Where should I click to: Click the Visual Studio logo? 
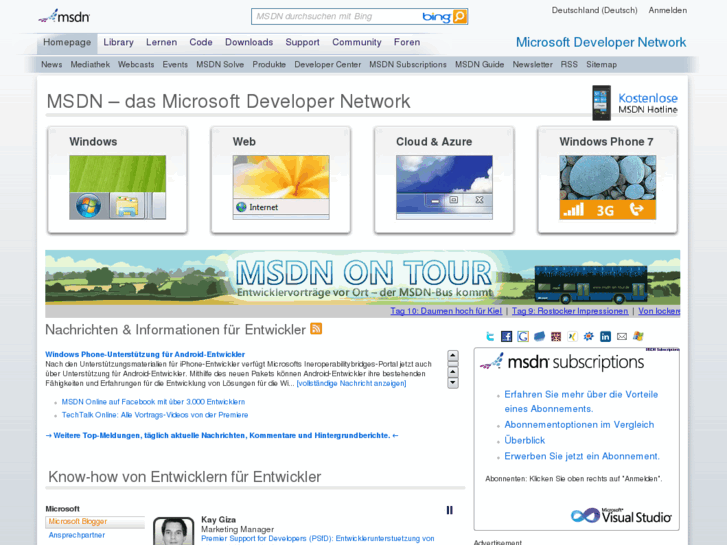(x=621, y=515)
